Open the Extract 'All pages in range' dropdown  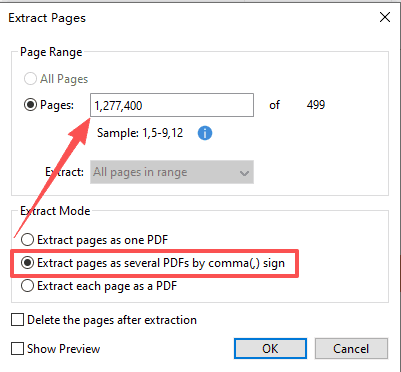click(x=172, y=172)
